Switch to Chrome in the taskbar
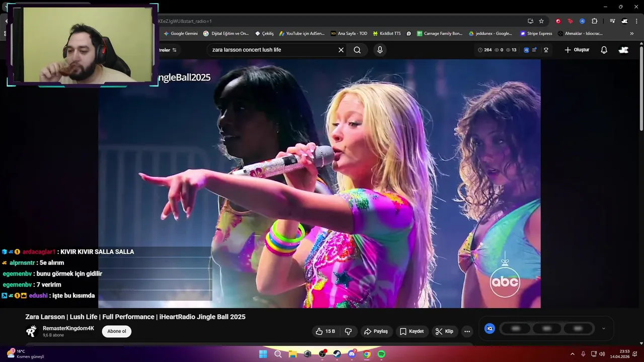This screenshot has width=644, height=362. pyautogui.click(x=367, y=354)
